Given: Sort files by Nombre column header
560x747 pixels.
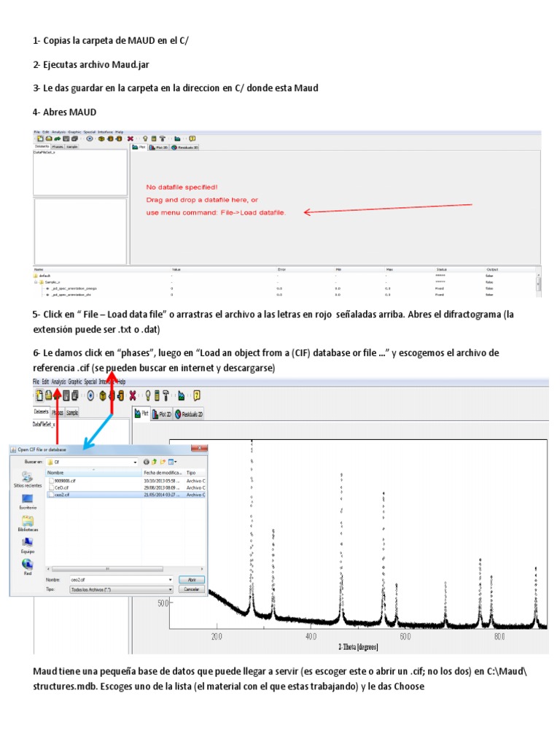Looking at the screenshot, I should click(94, 473).
